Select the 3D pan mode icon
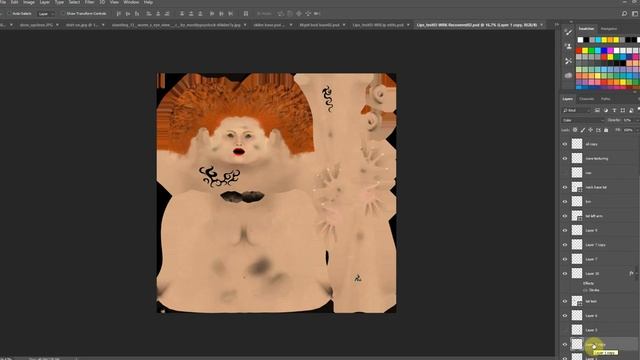This screenshot has width=640, height=360. tap(299, 13)
